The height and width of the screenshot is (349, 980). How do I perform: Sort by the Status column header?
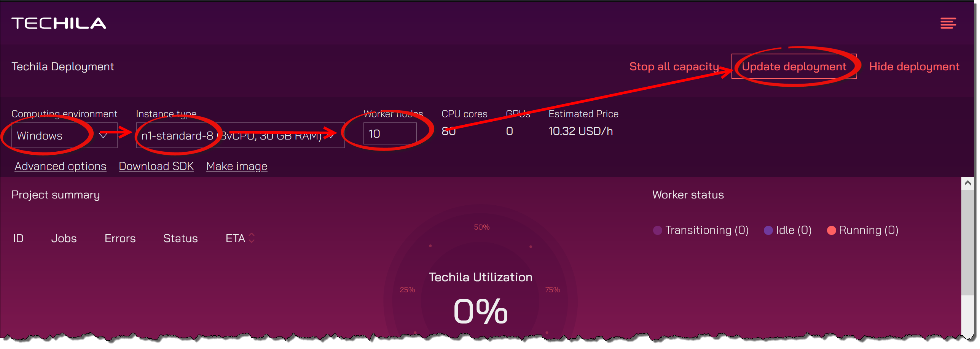click(180, 239)
